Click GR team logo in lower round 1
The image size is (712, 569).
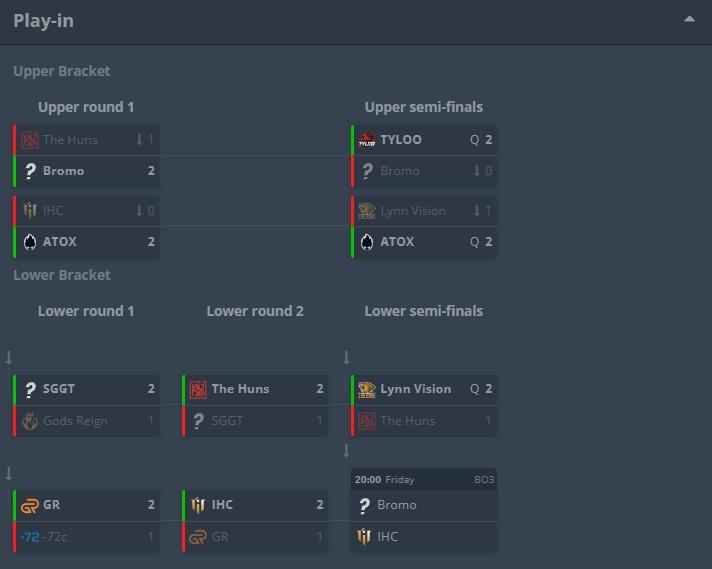(x=29, y=505)
